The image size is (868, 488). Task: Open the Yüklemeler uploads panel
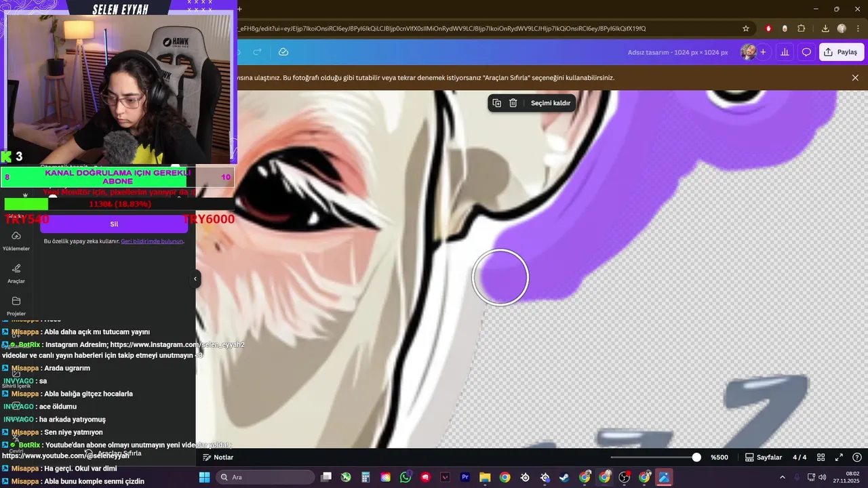(16, 240)
